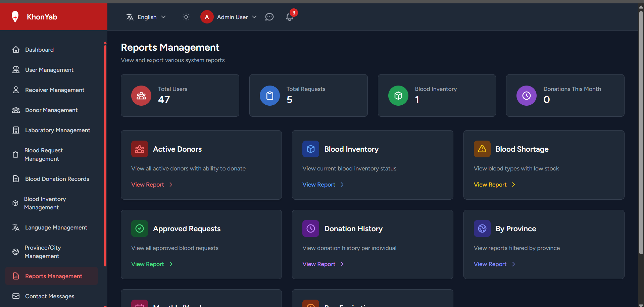Click the Total Users value 47
This screenshot has width=644, height=307.
click(x=164, y=100)
